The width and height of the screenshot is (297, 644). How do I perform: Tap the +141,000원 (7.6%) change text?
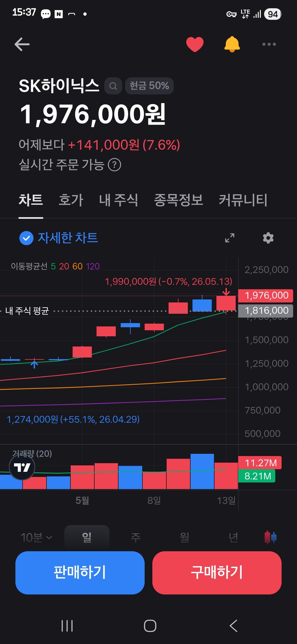pos(124,145)
